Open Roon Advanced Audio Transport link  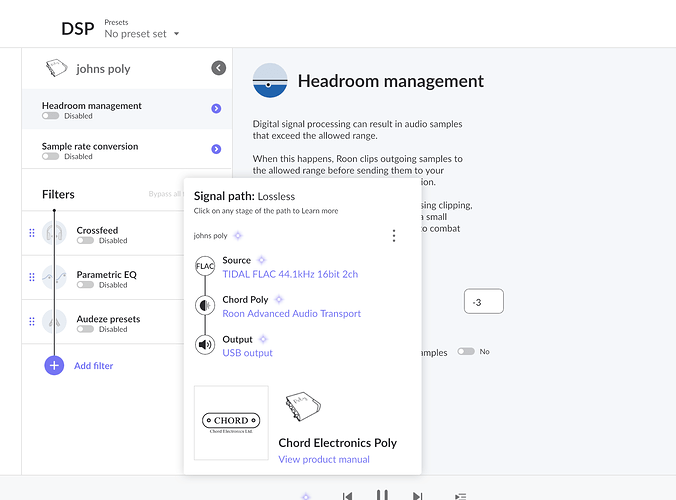291,313
